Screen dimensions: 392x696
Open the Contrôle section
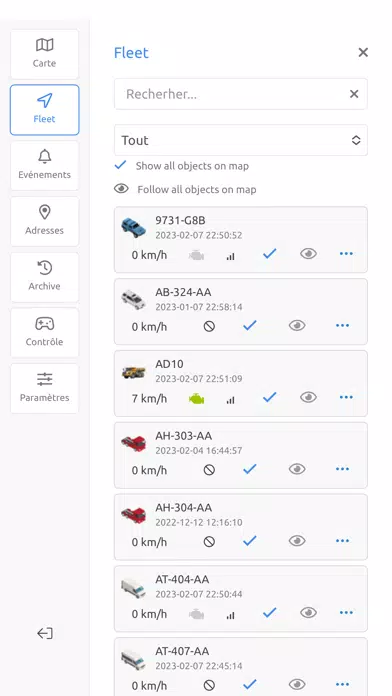[44, 332]
